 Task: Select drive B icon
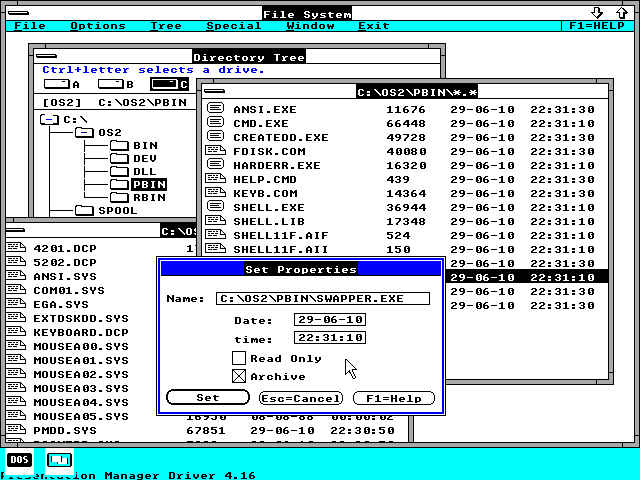(x=111, y=84)
